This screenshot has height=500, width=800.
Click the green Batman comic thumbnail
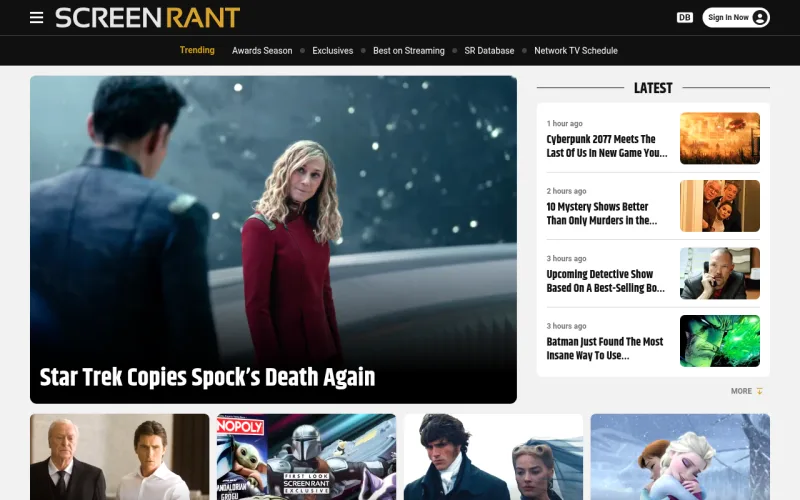click(719, 341)
